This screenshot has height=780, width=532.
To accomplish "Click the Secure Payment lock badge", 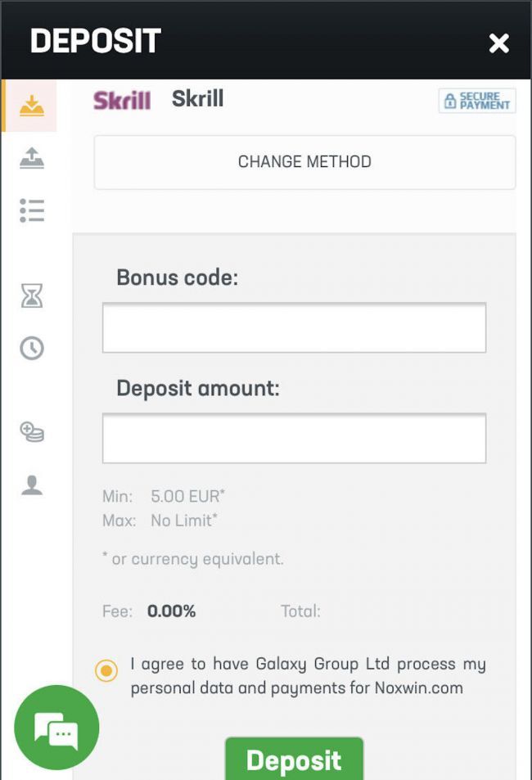I will [477, 101].
